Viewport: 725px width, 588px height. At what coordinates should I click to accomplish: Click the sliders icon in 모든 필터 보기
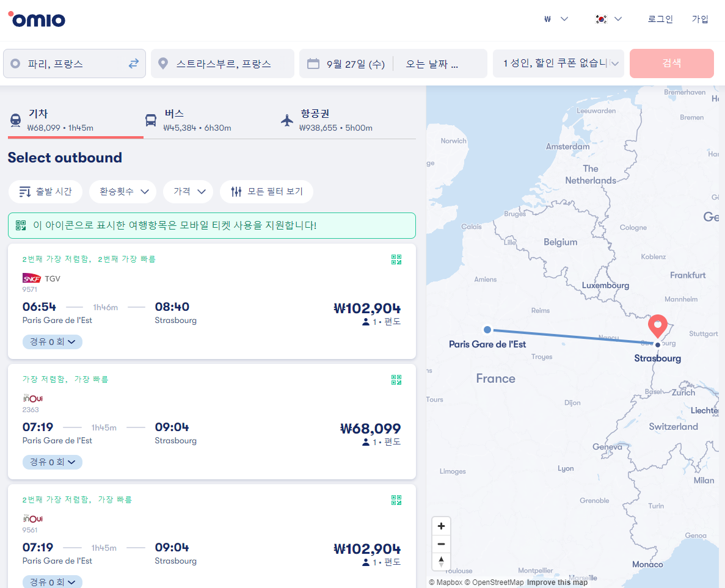(x=236, y=191)
